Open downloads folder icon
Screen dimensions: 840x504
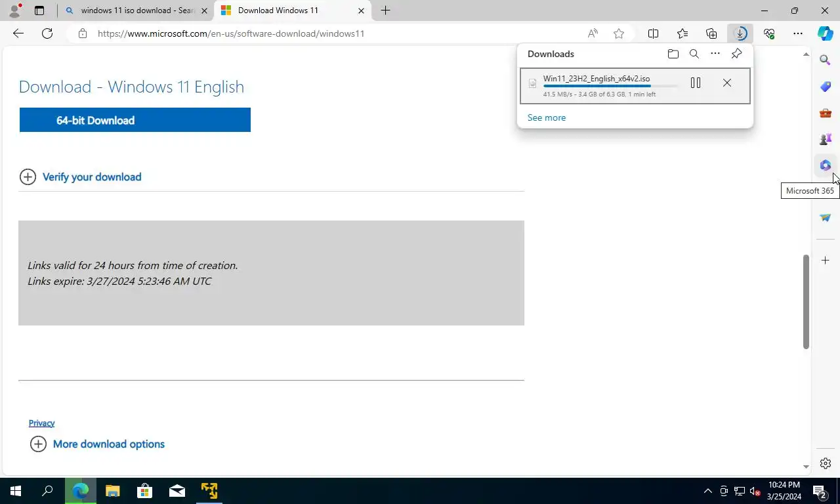(x=673, y=54)
